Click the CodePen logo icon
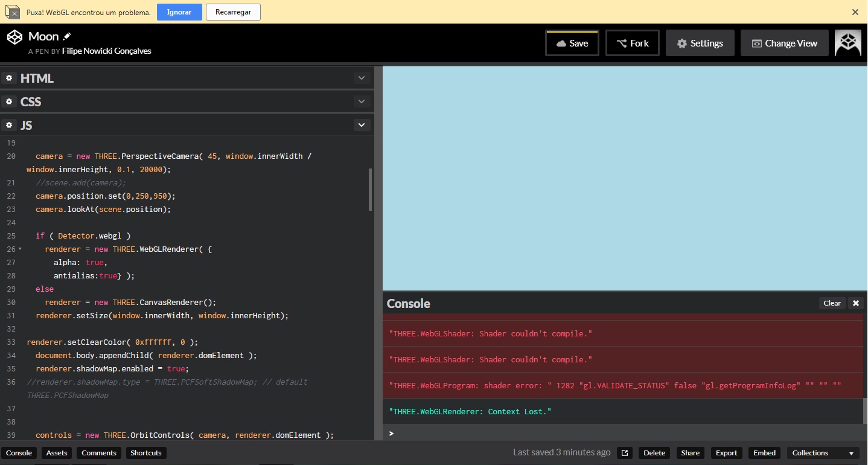Viewport: 868px width, 465px height. [x=14, y=37]
